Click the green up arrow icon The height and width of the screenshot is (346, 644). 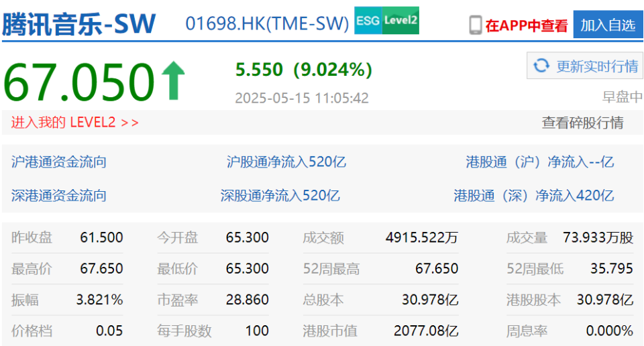click(x=173, y=80)
